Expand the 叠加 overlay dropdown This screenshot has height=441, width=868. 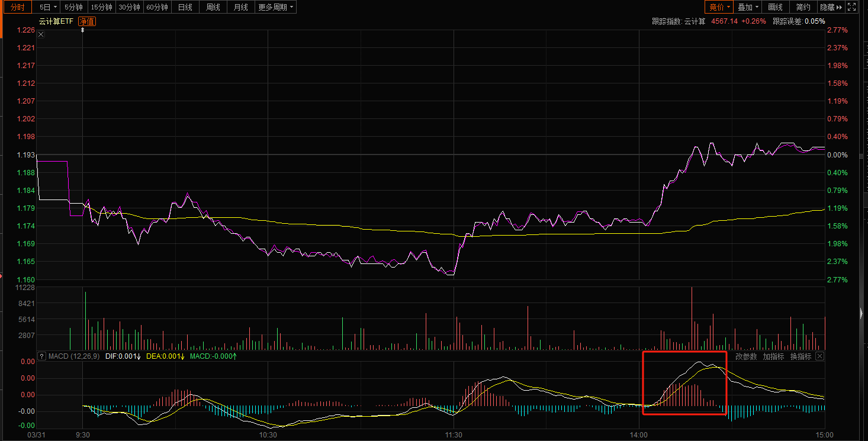pos(748,7)
